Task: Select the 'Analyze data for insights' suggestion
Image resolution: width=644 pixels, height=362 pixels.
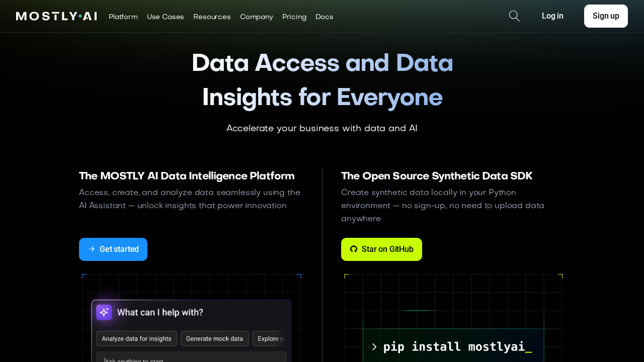Action: [136, 339]
